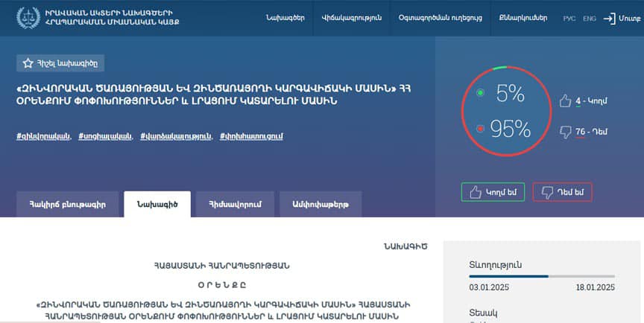
Task: Switch language to ENG
Action: point(589,18)
